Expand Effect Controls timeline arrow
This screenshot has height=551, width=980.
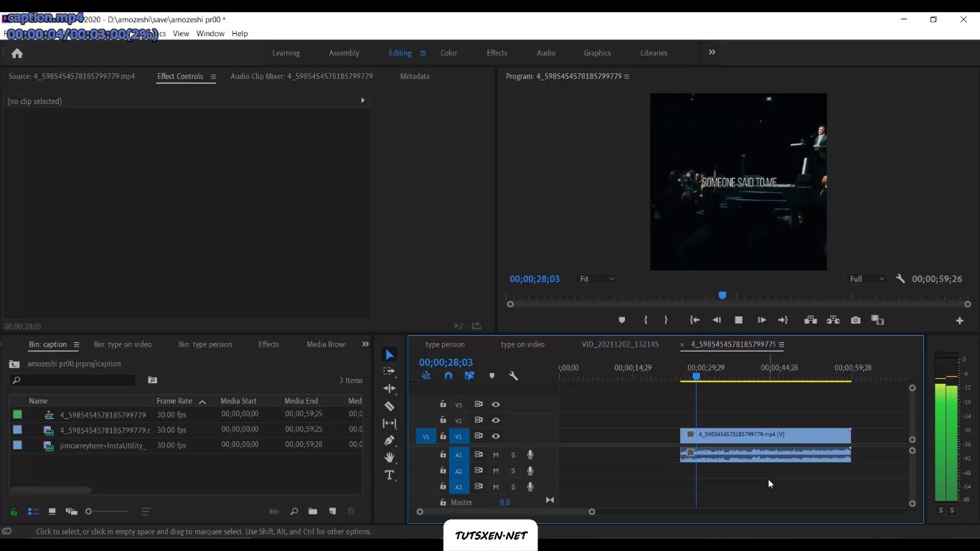tap(362, 100)
